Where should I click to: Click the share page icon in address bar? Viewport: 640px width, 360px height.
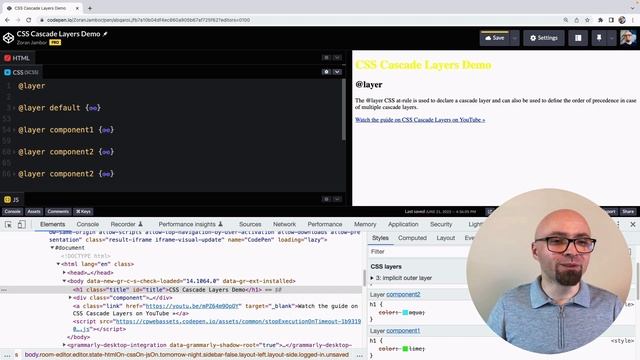pos(576,20)
